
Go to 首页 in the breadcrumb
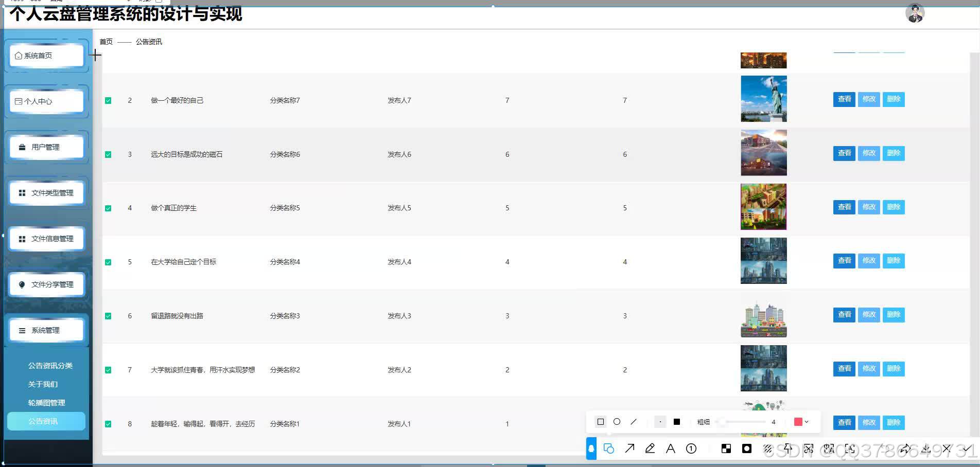tap(106, 42)
